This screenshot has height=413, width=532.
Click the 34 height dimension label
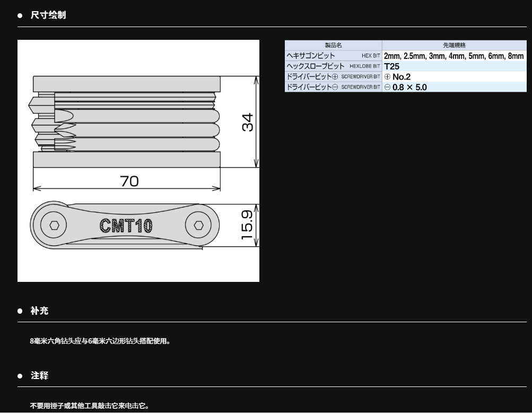click(247, 122)
